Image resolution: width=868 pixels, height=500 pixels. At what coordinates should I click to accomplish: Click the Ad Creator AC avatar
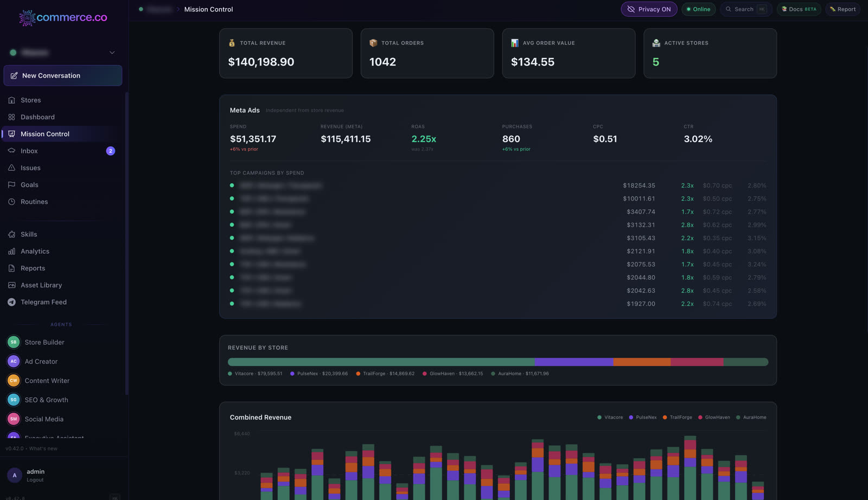(14, 361)
